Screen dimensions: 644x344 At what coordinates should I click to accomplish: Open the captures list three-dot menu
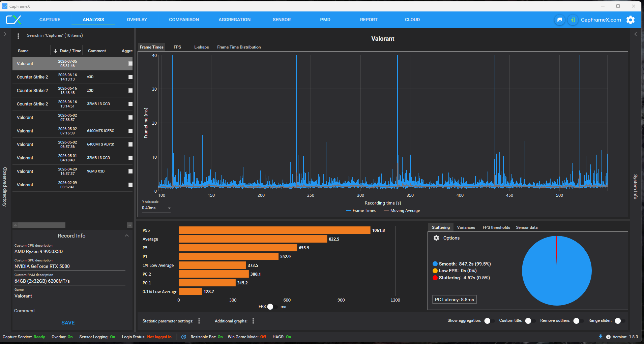18,36
